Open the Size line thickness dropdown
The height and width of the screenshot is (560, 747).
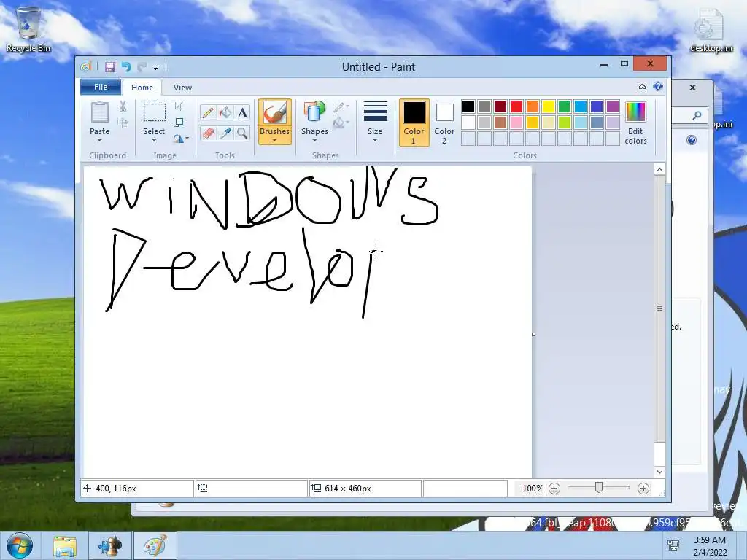click(x=375, y=122)
